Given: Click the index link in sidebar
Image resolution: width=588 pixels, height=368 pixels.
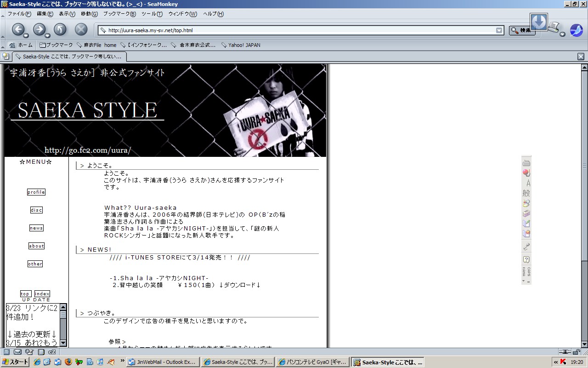Looking at the screenshot, I should [x=42, y=294].
